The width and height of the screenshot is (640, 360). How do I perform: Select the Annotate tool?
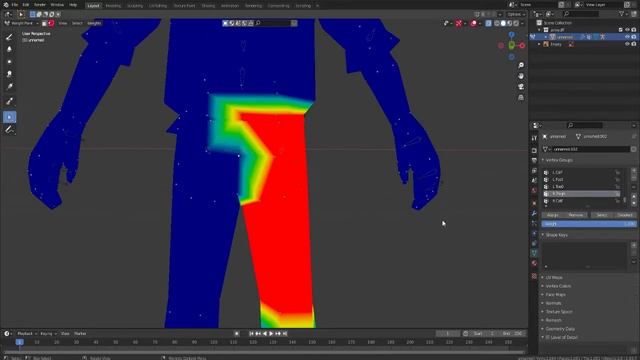pyautogui.click(x=9, y=130)
